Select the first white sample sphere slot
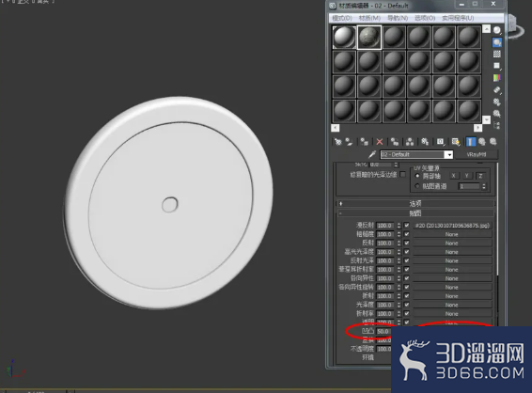Image resolution: width=532 pixels, height=393 pixels. click(344, 38)
